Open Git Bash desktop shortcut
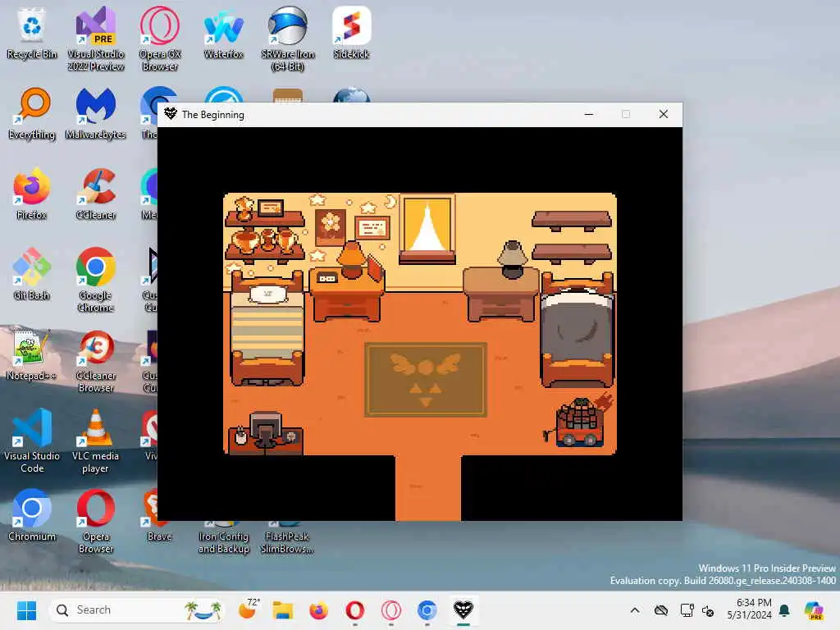 (32, 274)
